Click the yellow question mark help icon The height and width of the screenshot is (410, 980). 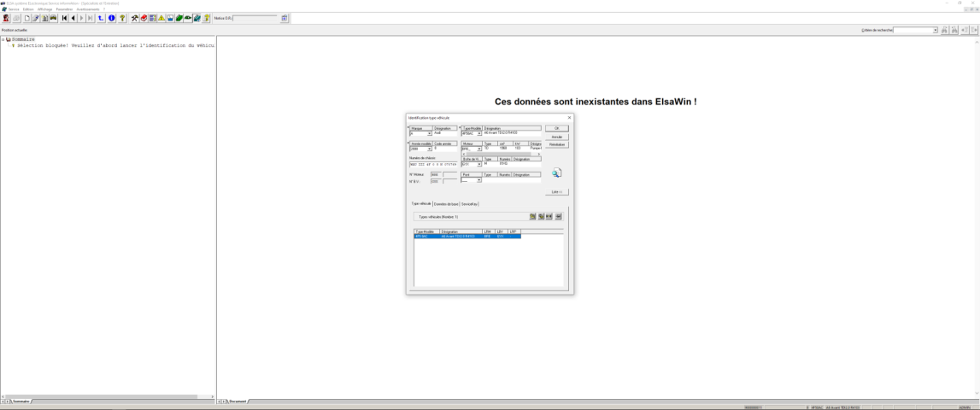pos(122,18)
